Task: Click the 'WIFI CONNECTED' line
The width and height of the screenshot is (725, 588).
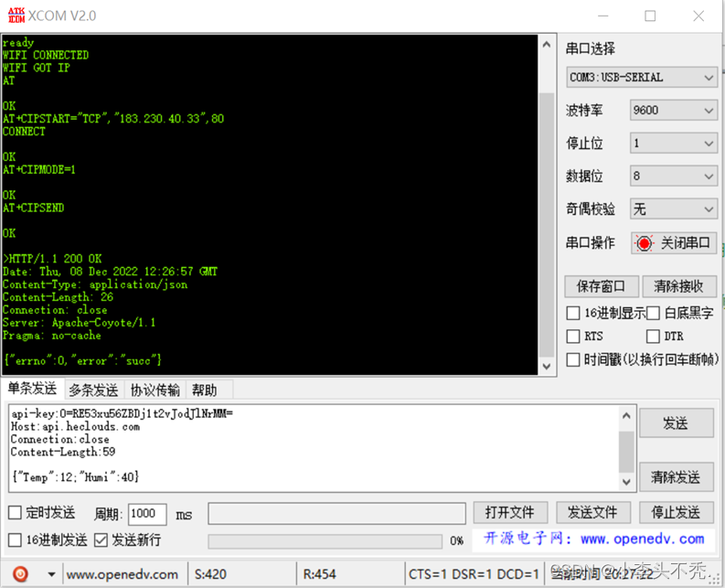Action: (x=46, y=55)
